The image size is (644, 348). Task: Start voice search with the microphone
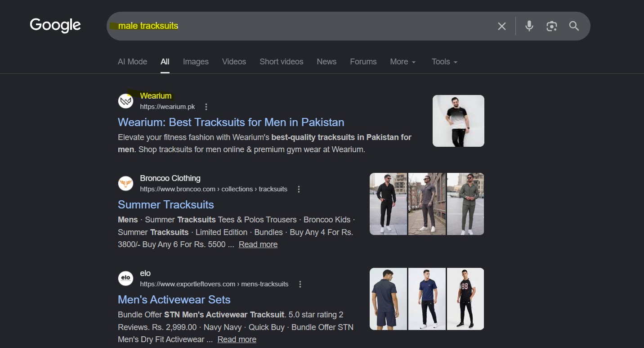tap(529, 26)
